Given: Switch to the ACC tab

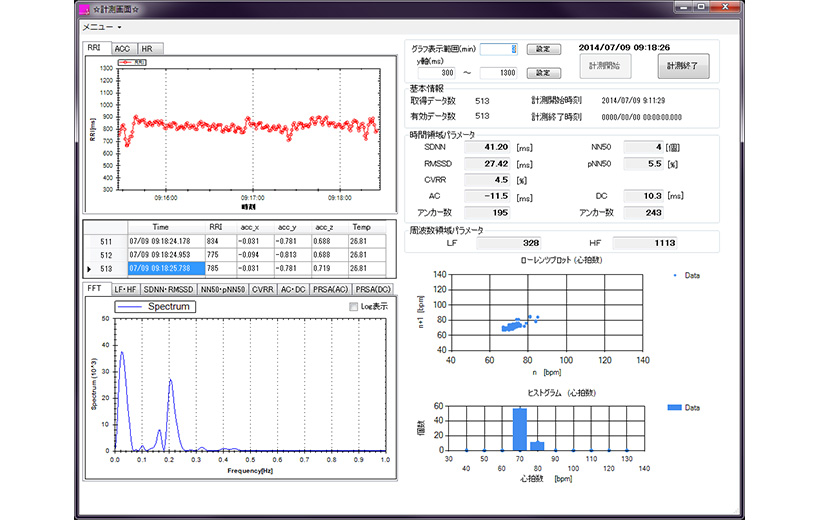Looking at the screenshot, I should (x=122, y=48).
